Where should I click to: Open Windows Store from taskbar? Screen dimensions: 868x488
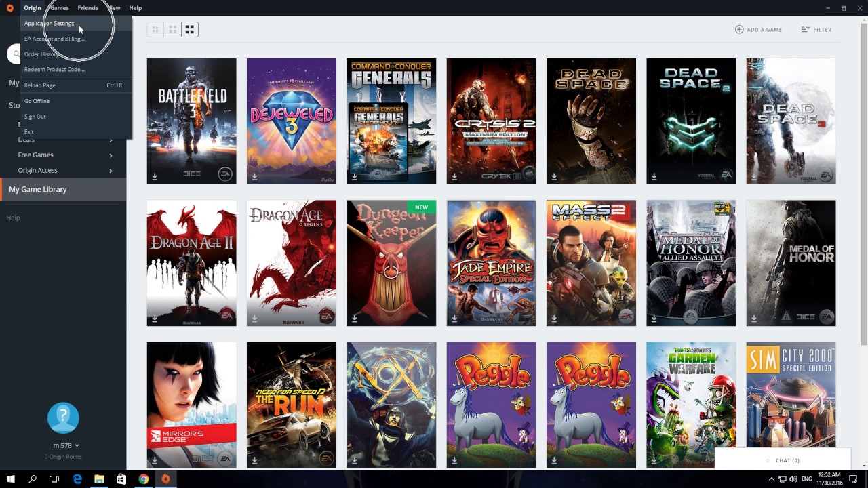121,479
